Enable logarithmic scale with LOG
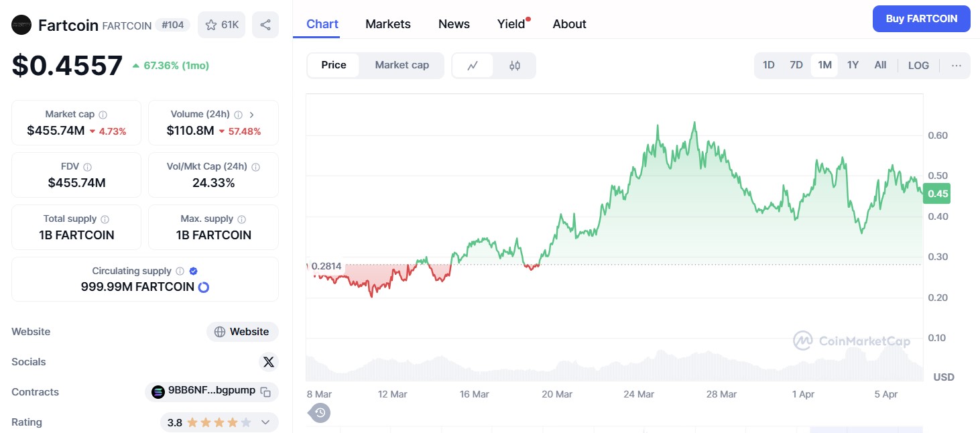980x433 pixels. coord(918,65)
